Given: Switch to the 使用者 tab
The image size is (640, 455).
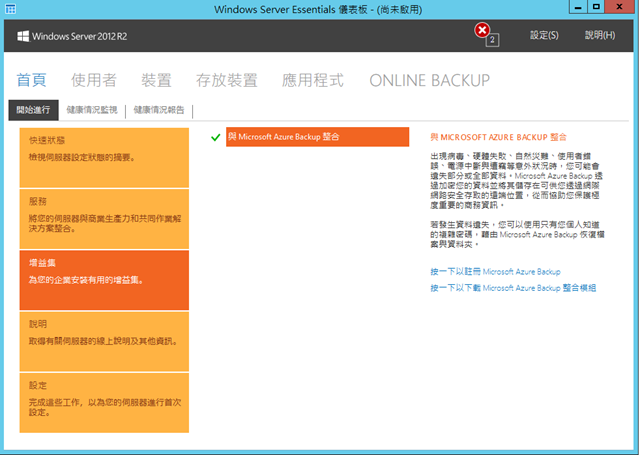Looking at the screenshot, I should [94, 80].
